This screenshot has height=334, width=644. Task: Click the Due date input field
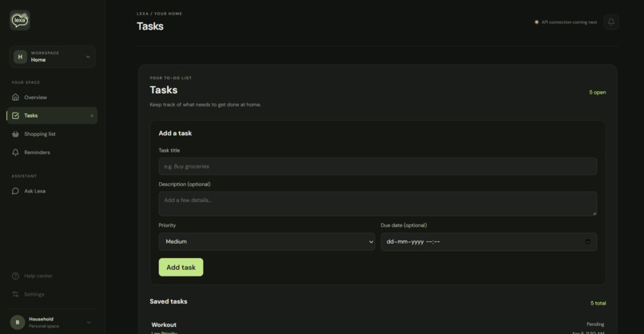pos(489,241)
